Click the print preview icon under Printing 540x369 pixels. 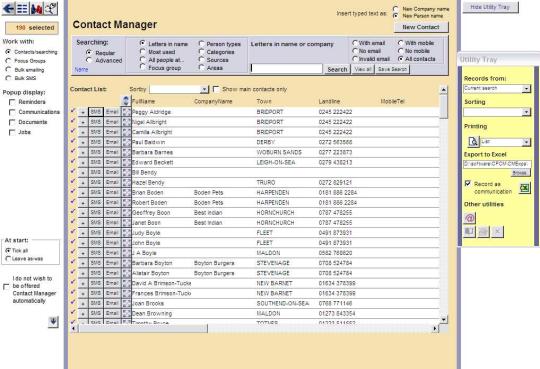474,142
